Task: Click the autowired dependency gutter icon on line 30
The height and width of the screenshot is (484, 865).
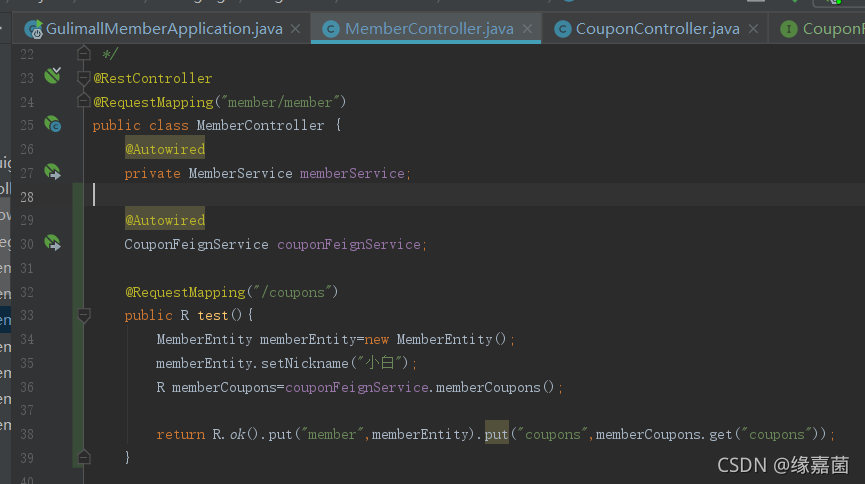Action: [53, 243]
